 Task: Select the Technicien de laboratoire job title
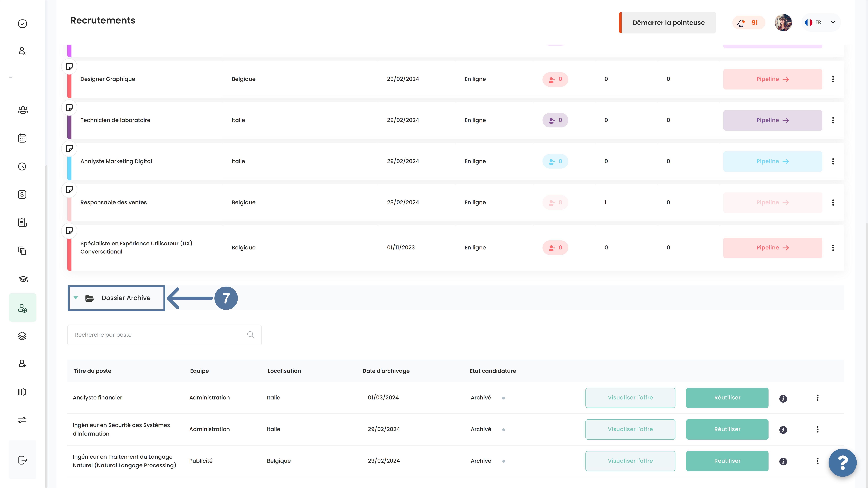pos(115,120)
